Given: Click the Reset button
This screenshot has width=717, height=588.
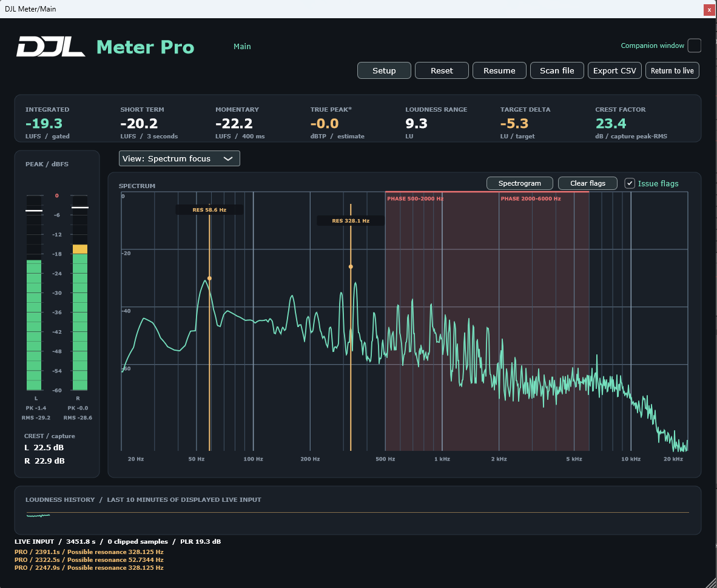Looking at the screenshot, I should 442,70.
